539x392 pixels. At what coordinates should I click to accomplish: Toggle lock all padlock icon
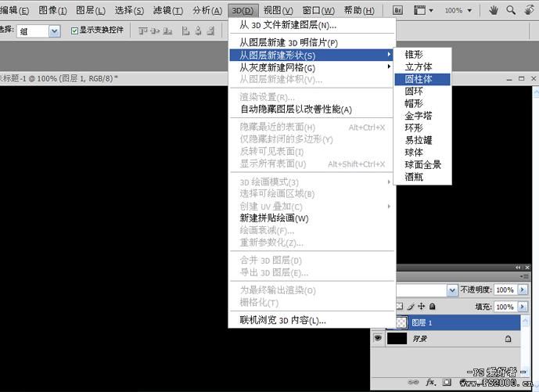(433, 306)
